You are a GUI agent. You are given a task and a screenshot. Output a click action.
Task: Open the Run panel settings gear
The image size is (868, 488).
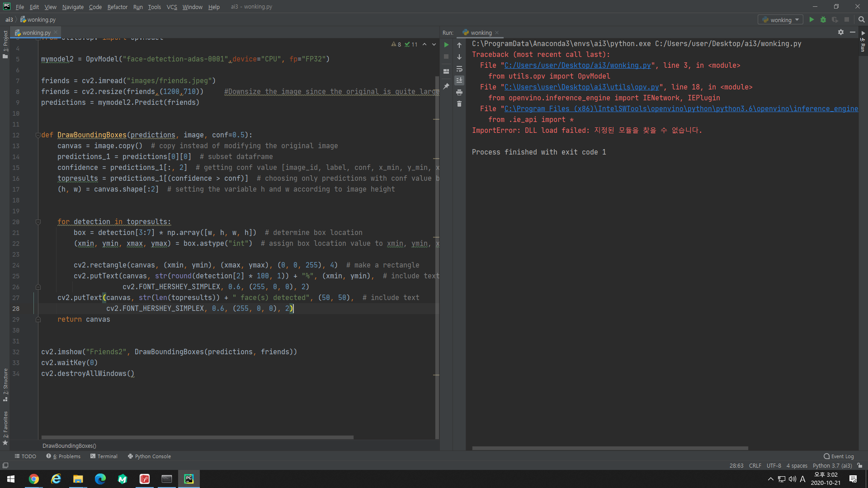(x=841, y=32)
